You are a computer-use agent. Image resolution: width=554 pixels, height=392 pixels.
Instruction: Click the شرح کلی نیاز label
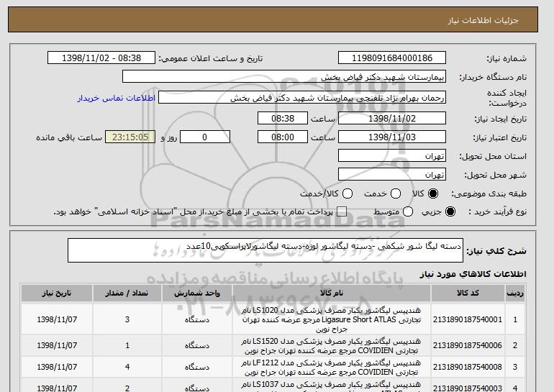(x=496, y=251)
